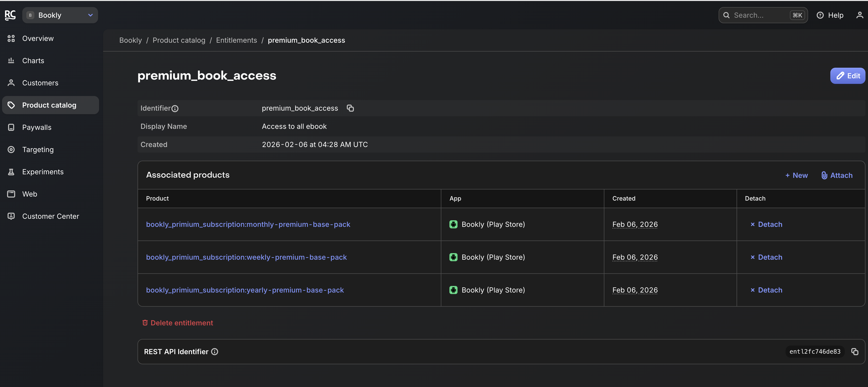Go back to Entitlements breadcrumb
Screen dimensions: 868x387
tap(236, 40)
